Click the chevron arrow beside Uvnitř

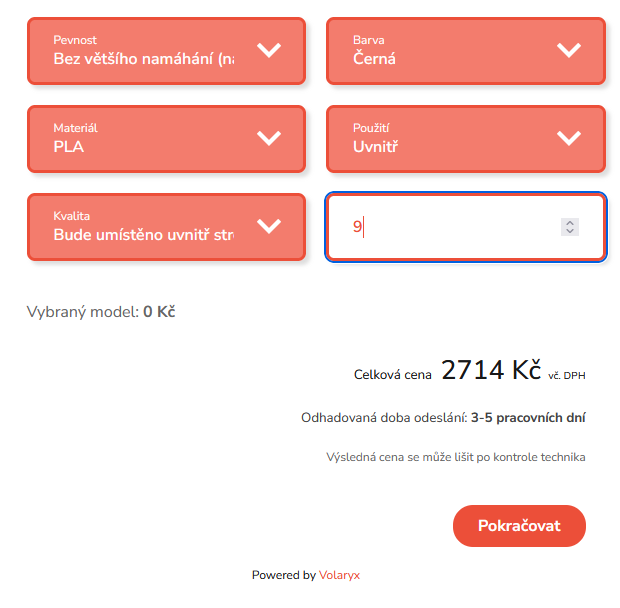click(x=569, y=138)
